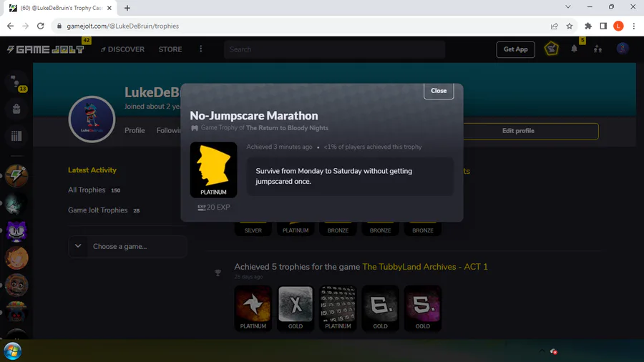The image size is (644, 362).
Task: Open the brown bear community in sidebar
Action: 16,285
